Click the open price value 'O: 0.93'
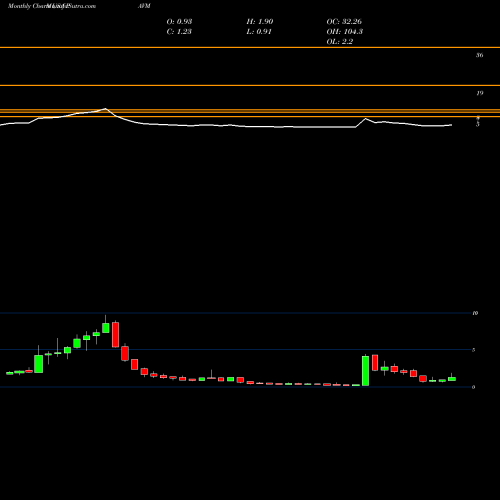500x500 pixels. tap(179, 21)
